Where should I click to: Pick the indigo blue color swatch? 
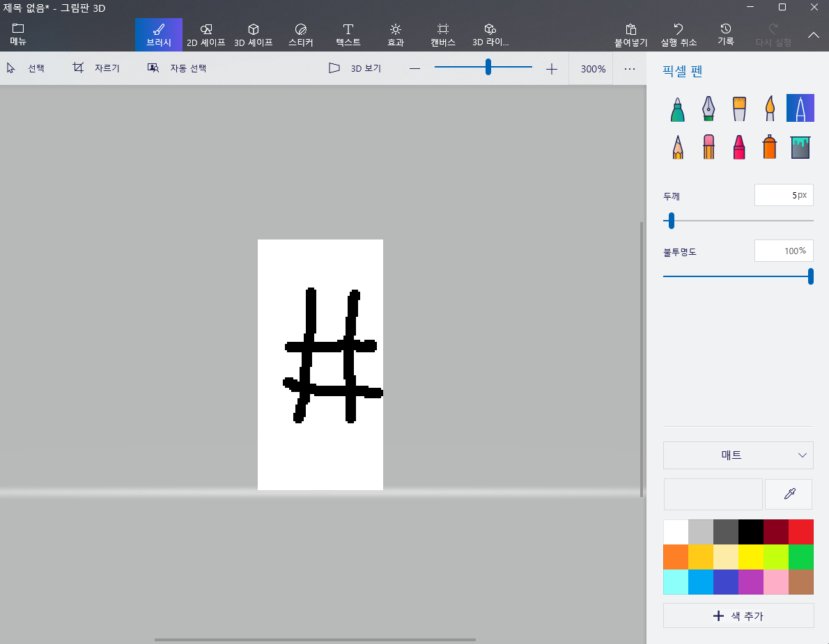[726, 581]
